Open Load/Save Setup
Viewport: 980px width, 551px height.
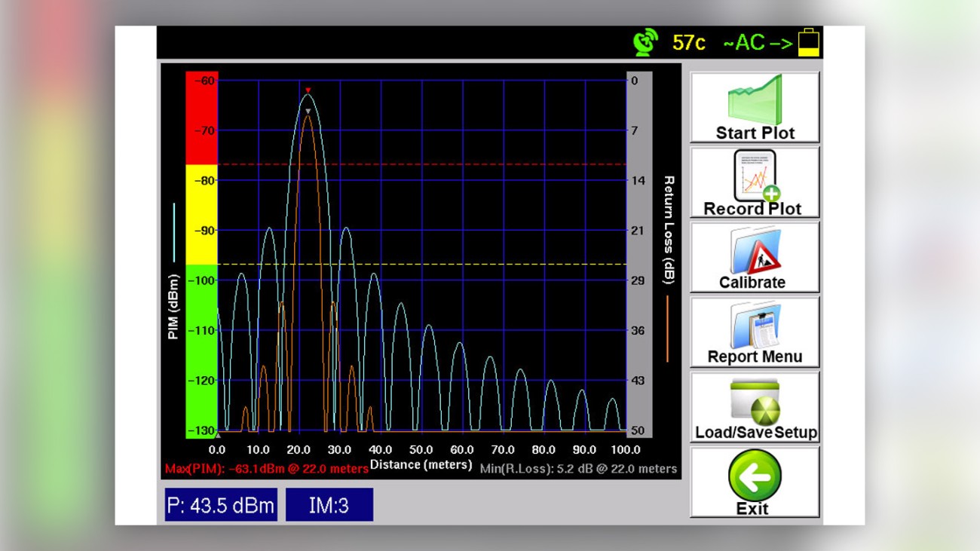click(x=755, y=407)
